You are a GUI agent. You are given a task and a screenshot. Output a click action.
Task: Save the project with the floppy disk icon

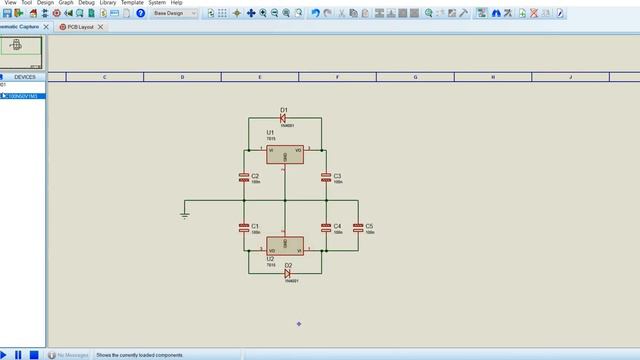tap(7, 13)
